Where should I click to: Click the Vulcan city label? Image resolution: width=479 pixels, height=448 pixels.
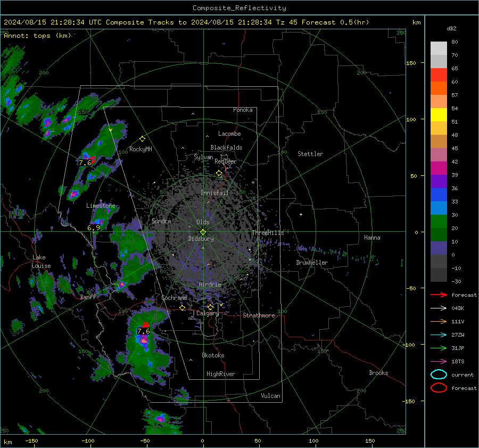click(x=271, y=396)
